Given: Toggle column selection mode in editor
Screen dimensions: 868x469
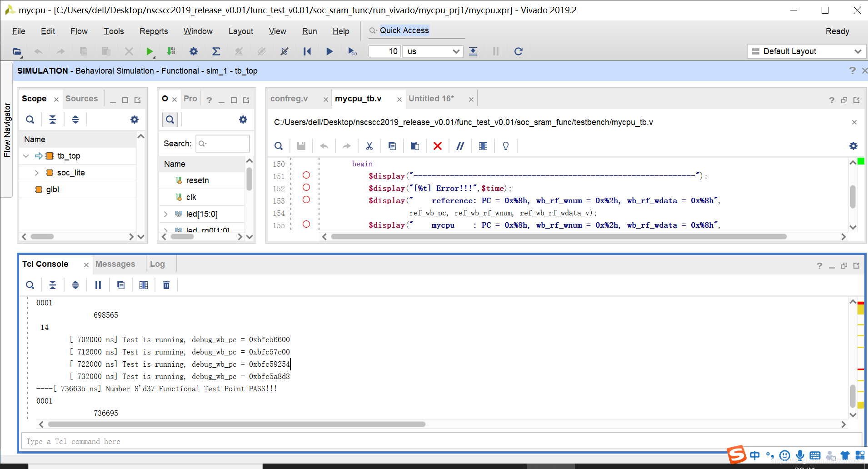Looking at the screenshot, I should click(483, 146).
